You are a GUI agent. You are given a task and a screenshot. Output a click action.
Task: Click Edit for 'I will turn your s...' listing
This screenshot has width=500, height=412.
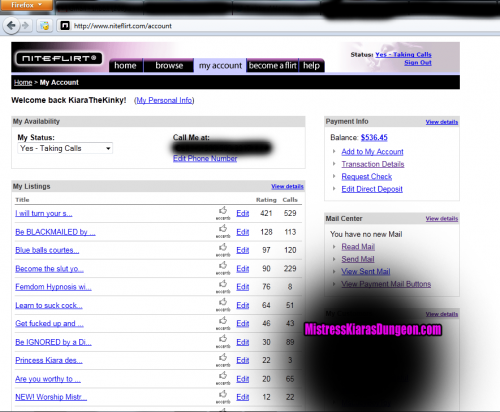click(243, 213)
